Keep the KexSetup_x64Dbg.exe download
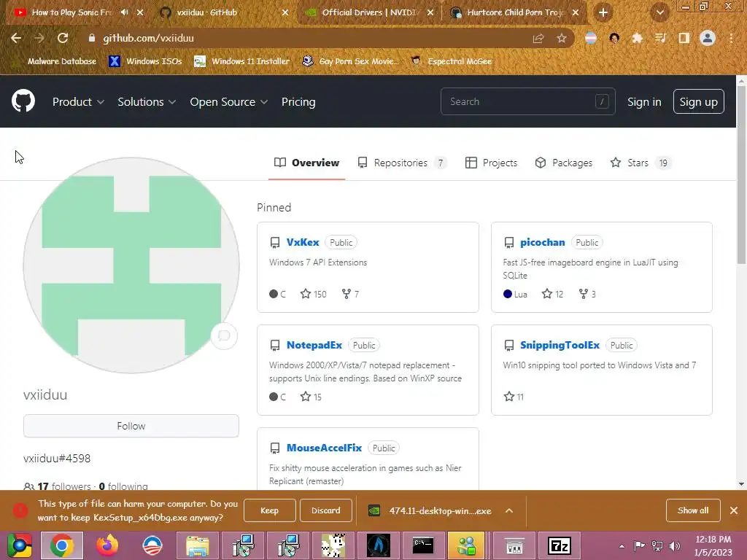 (x=270, y=510)
